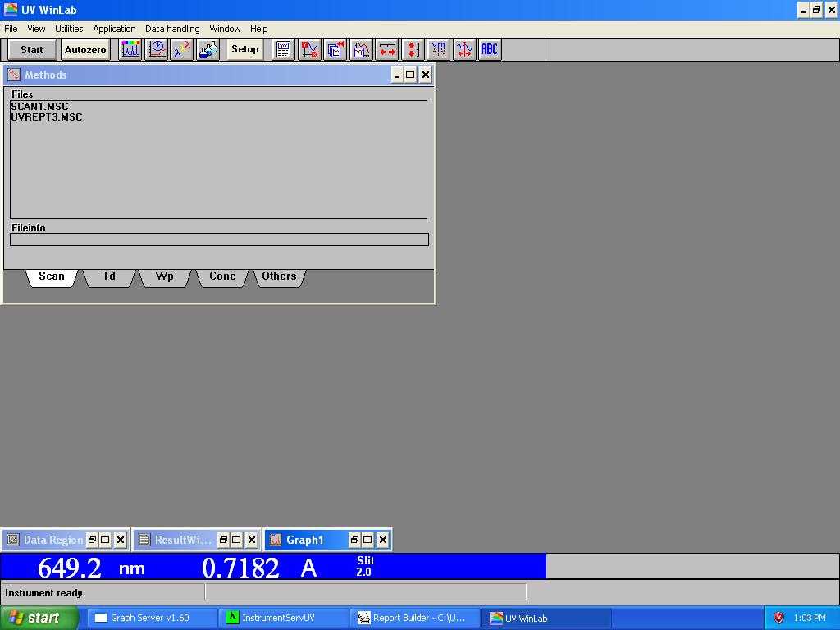The image size is (840, 630).
Task: Open the Time Drive clock icon
Action: [x=157, y=50]
